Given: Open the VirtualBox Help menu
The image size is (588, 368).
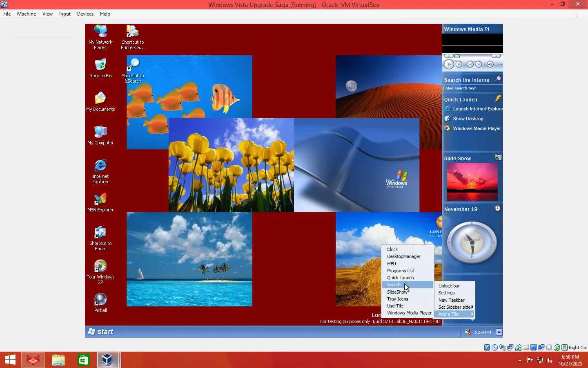Looking at the screenshot, I should pos(105,14).
